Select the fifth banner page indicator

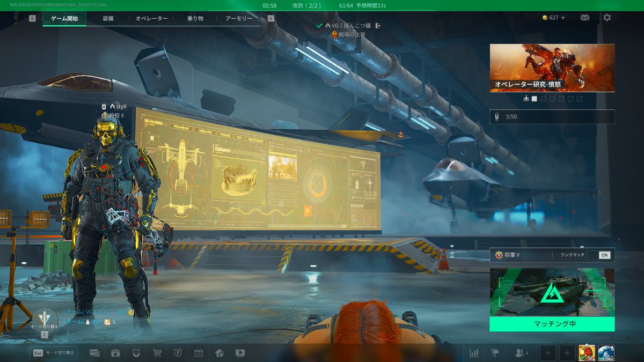coord(570,99)
